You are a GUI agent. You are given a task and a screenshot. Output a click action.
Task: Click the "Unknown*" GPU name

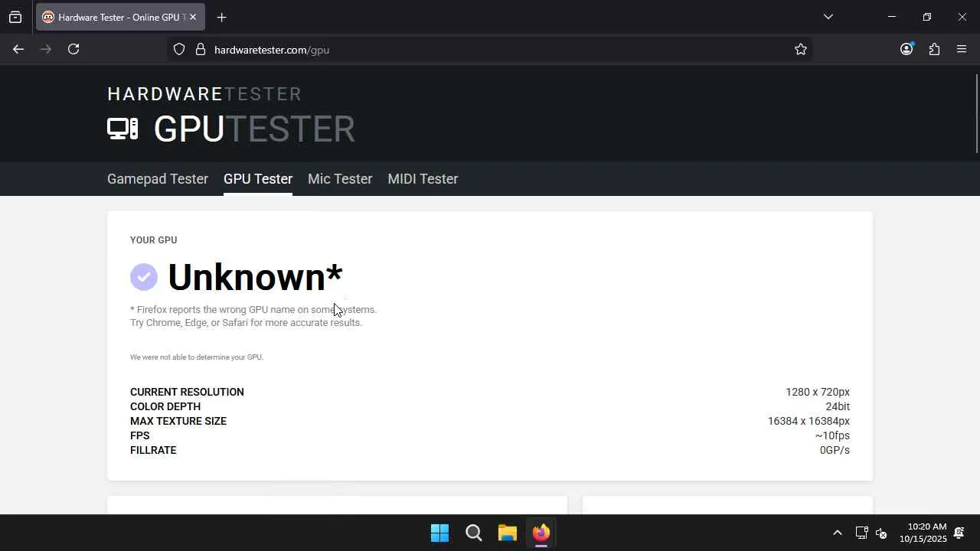[255, 277]
